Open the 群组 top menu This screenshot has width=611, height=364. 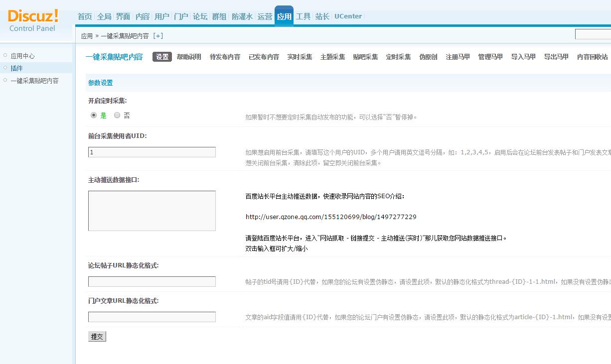point(219,16)
